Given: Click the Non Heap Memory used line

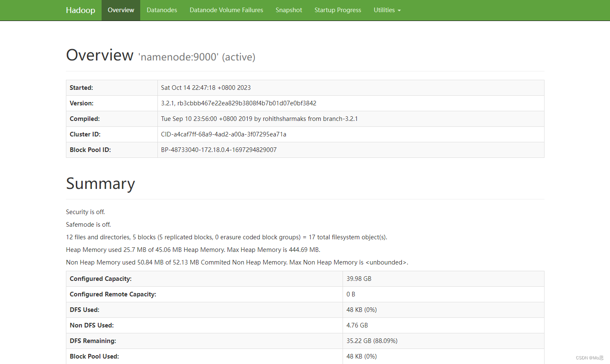Looking at the screenshot, I should pos(237,262).
